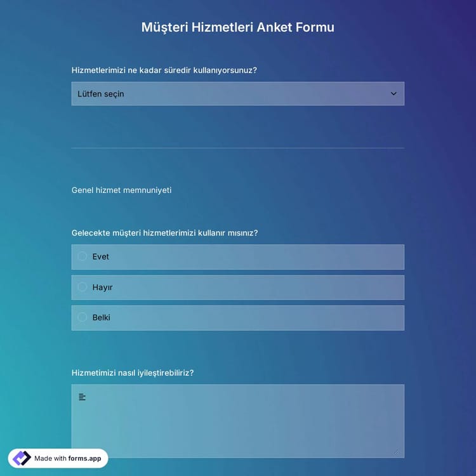Click the forms.app logo icon
476x476 pixels.
pos(22,458)
